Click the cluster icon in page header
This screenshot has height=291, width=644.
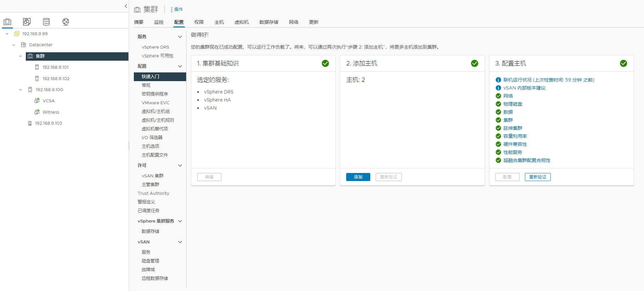pyautogui.click(x=137, y=10)
